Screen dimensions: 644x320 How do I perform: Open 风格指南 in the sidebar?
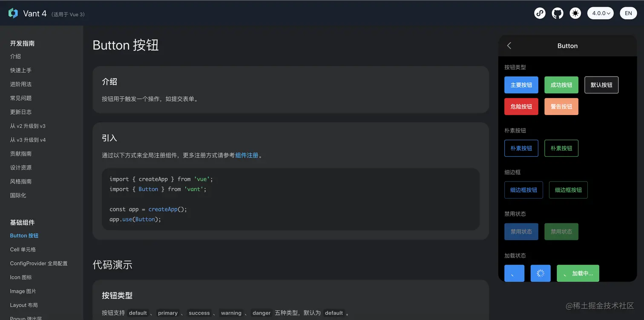[x=21, y=182]
